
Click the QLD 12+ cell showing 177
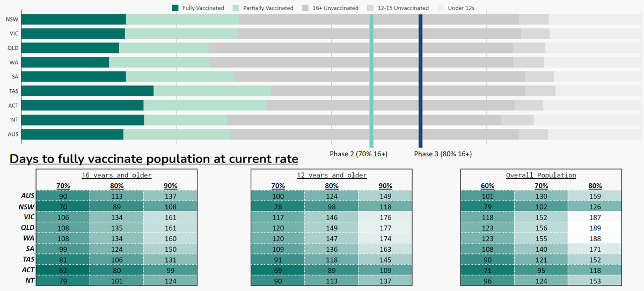click(x=385, y=228)
